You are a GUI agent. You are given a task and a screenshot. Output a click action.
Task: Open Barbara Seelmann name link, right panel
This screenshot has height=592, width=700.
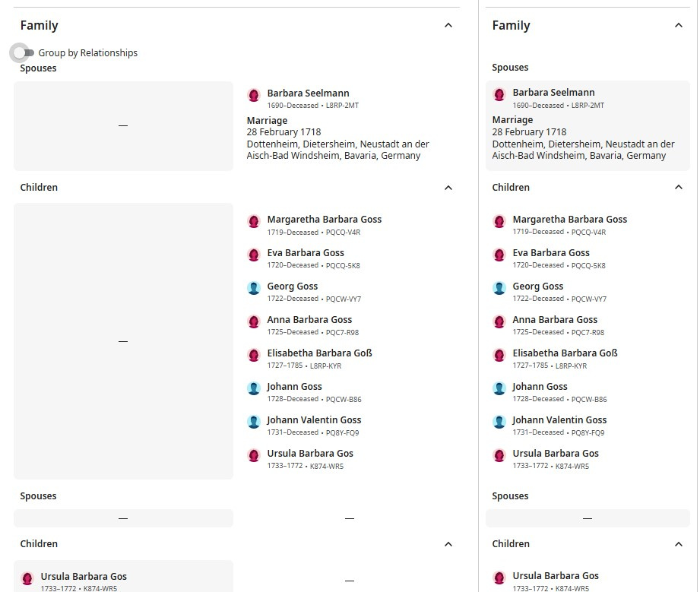(x=553, y=93)
